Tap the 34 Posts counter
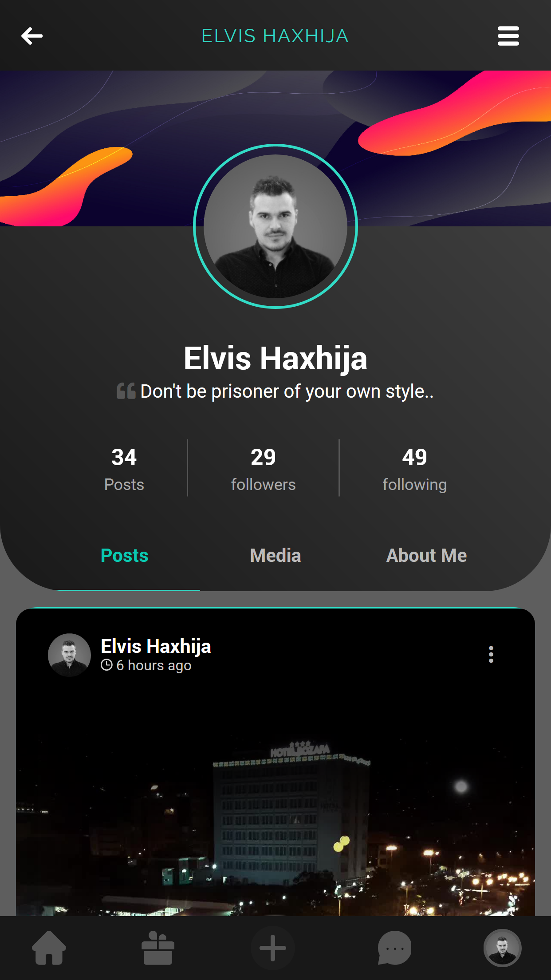 pos(124,469)
